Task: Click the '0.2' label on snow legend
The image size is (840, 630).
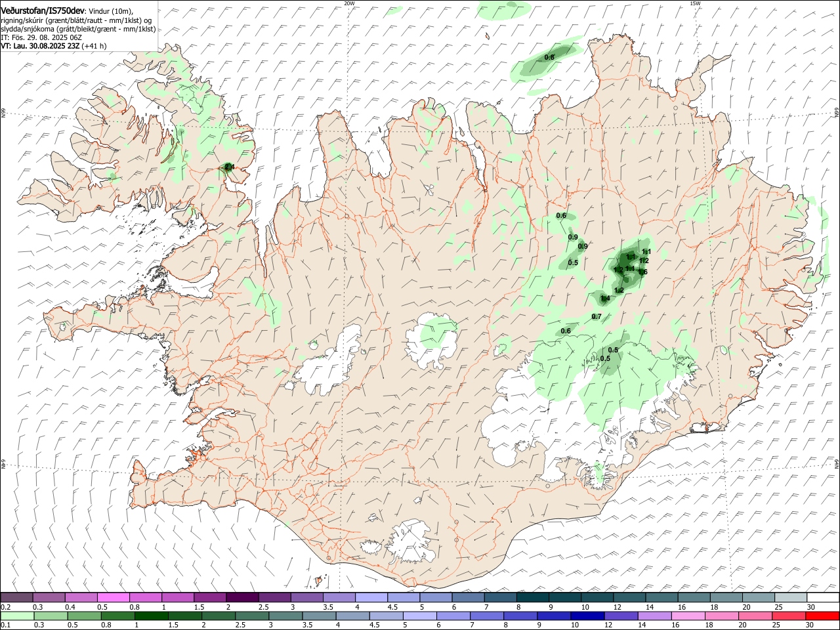Action: [x=6, y=607]
